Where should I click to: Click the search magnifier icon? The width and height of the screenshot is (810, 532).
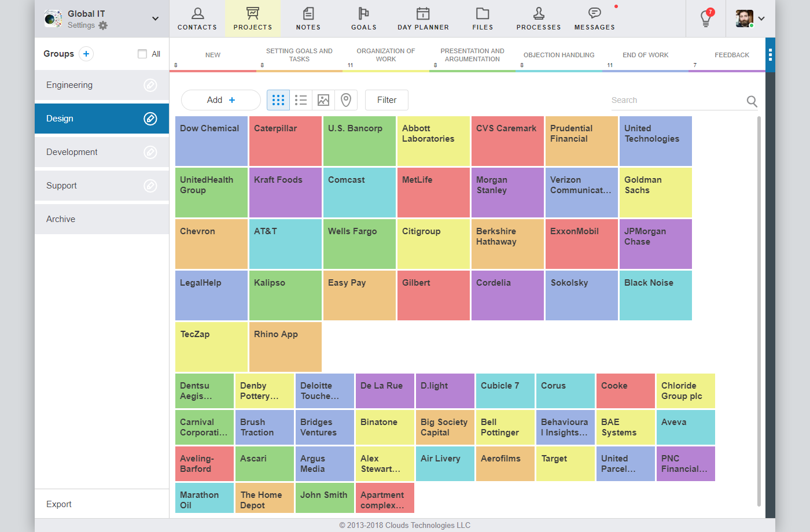[x=752, y=101]
